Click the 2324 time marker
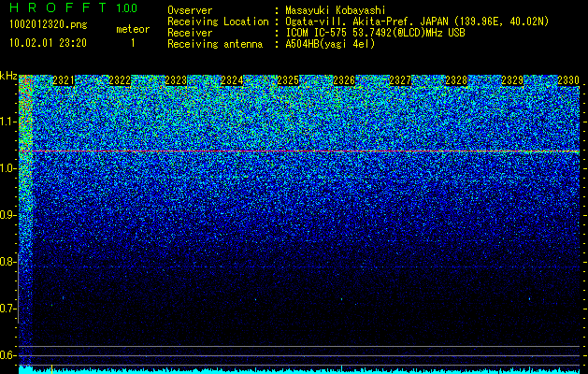Image resolution: width=588 pixels, height=374 pixels. pyautogui.click(x=232, y=80)
